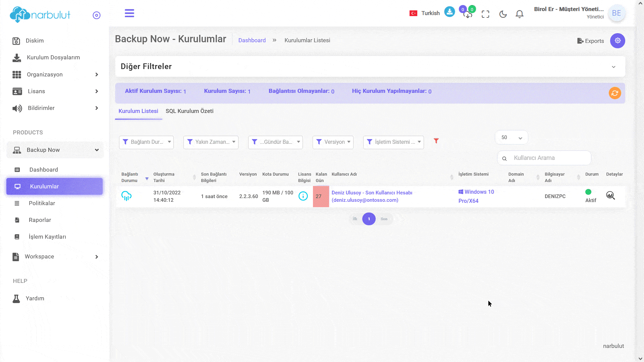
Task: Go to the first page (İlk)
Action: click(355, 219)
